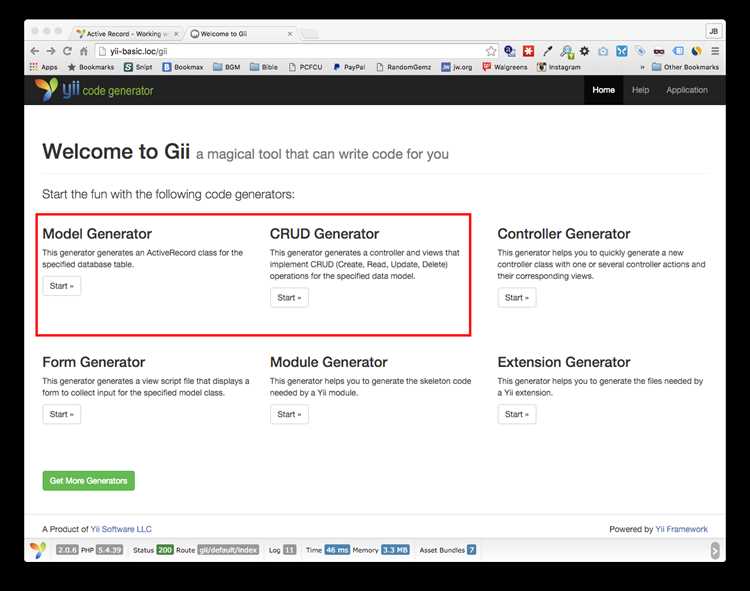
Task: Click Memory 3.3 MB debug entry
Action: point(381,550)
